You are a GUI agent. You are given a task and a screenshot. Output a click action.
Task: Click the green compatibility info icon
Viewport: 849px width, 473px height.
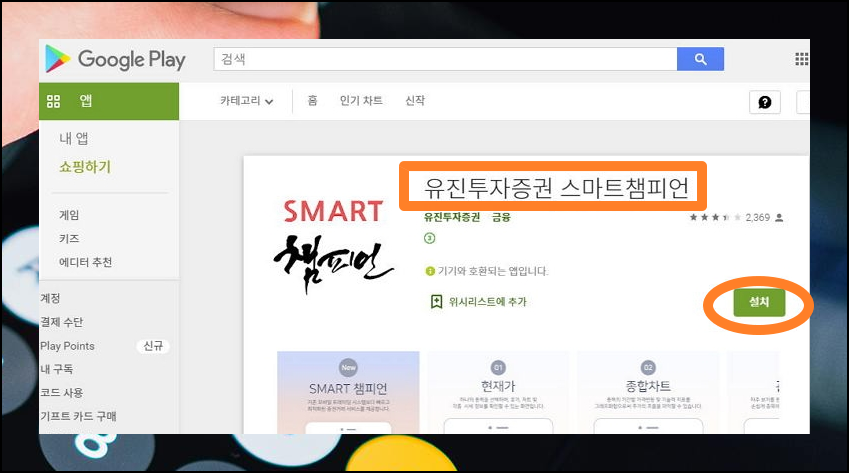click(x=430, y=271)
